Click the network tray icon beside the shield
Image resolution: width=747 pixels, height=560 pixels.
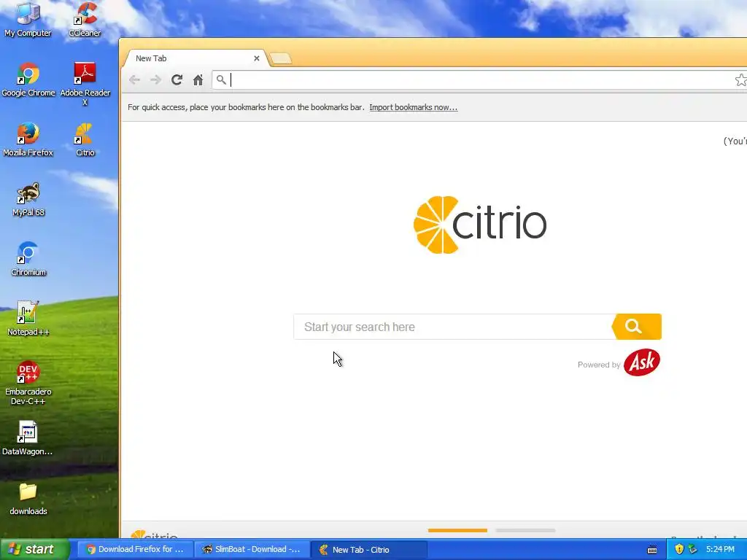pyautogui.click(x=693, y=549)
